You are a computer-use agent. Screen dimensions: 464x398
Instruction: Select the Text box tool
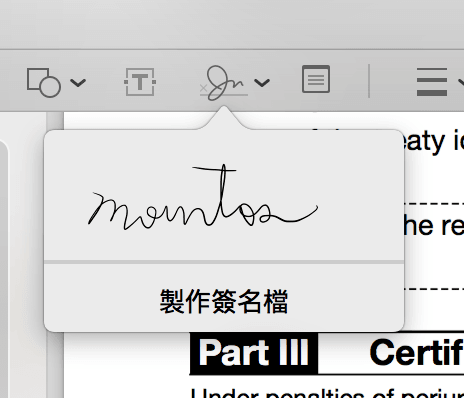click(x=140, y=82)
